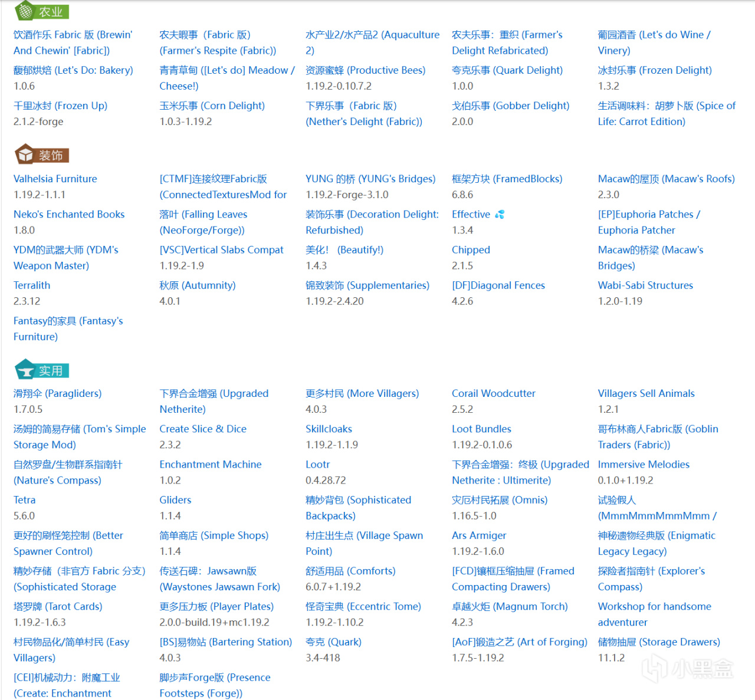Go to the Nature's Compass mod
The width and height of the screenshot is (755, 700).
tap(68, 472)
